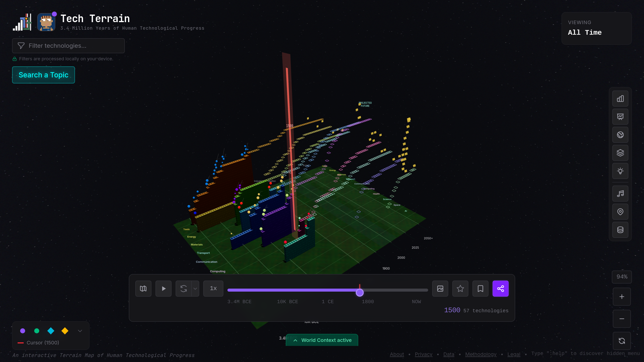Click the Filter technologies input field
This screenshot has width=644, height=362.
tap(68, 46)
